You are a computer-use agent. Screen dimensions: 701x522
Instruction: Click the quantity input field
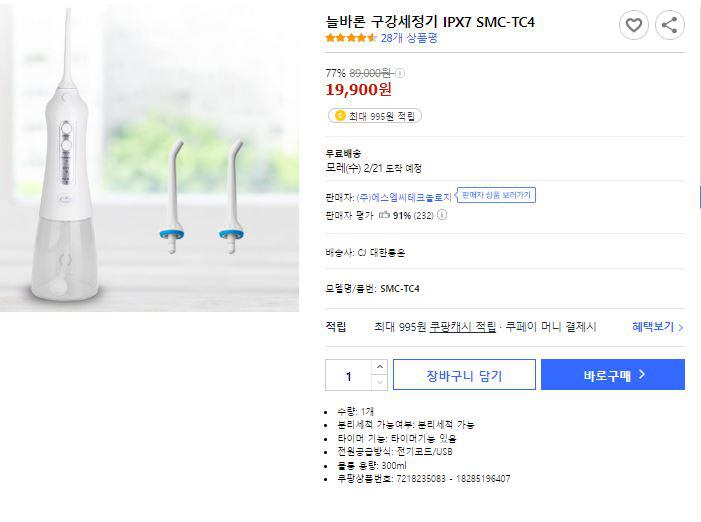coord(349,376)
